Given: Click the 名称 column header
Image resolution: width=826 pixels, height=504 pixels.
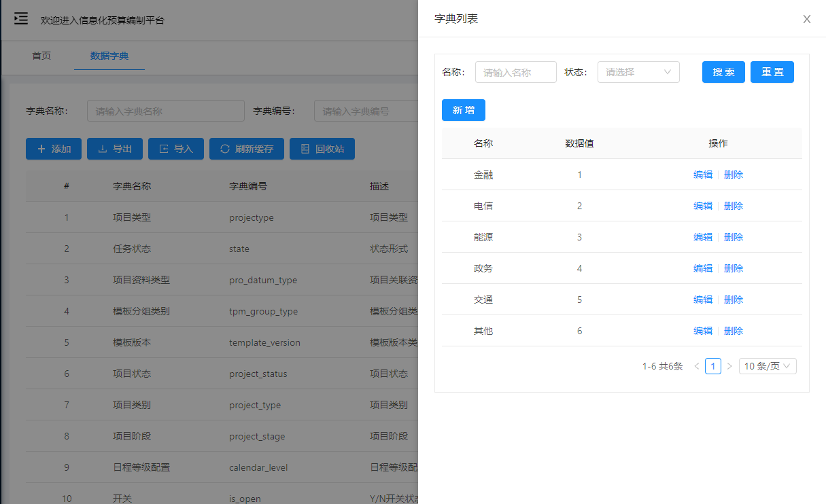Looking at the screenshot, I should pos(483,143).
